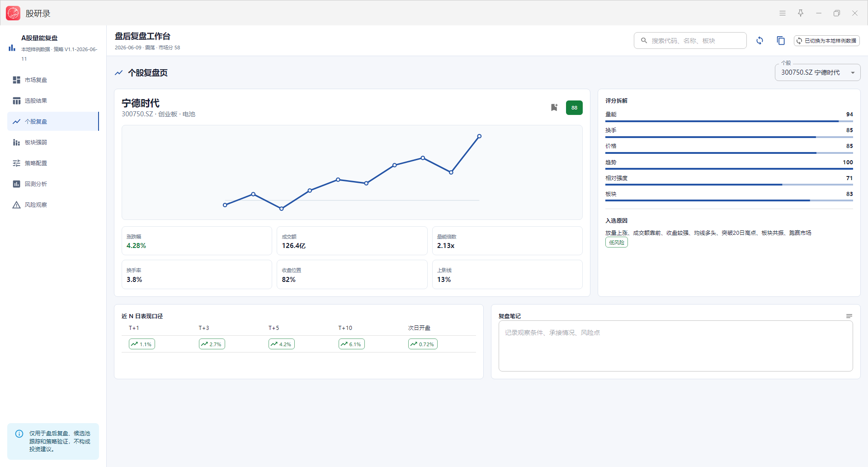Screen dimensions: 868x467
Task: Click the 选股结果 table icon
Action: pos(17,101)
